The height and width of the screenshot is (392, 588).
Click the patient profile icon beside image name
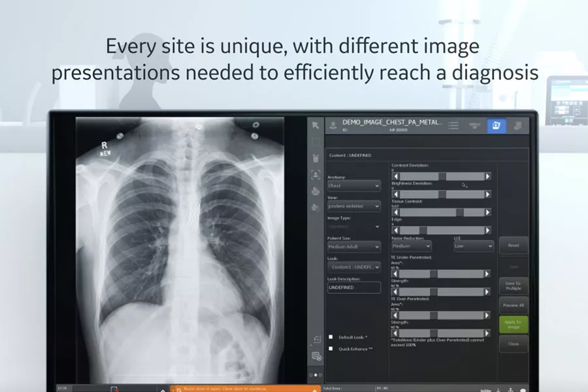(333, 125)
